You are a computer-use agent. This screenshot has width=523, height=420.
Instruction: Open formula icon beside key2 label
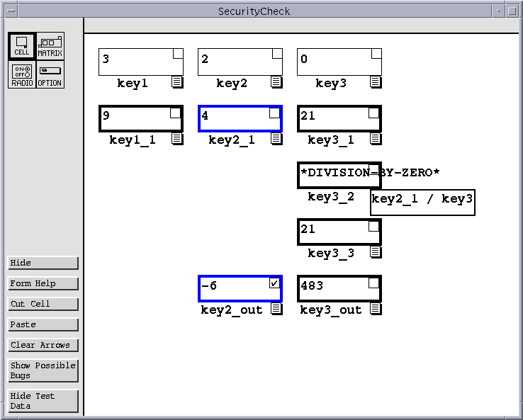coord(276,82)
